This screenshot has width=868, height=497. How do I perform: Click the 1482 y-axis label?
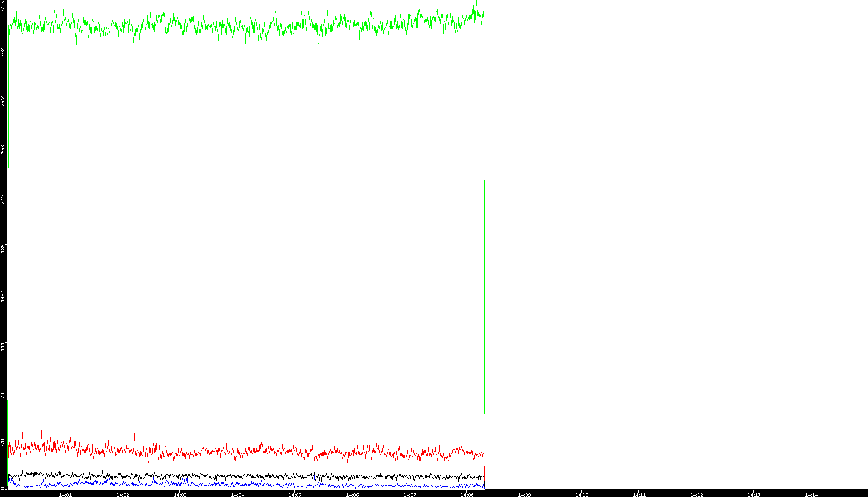tap(3, 297)
